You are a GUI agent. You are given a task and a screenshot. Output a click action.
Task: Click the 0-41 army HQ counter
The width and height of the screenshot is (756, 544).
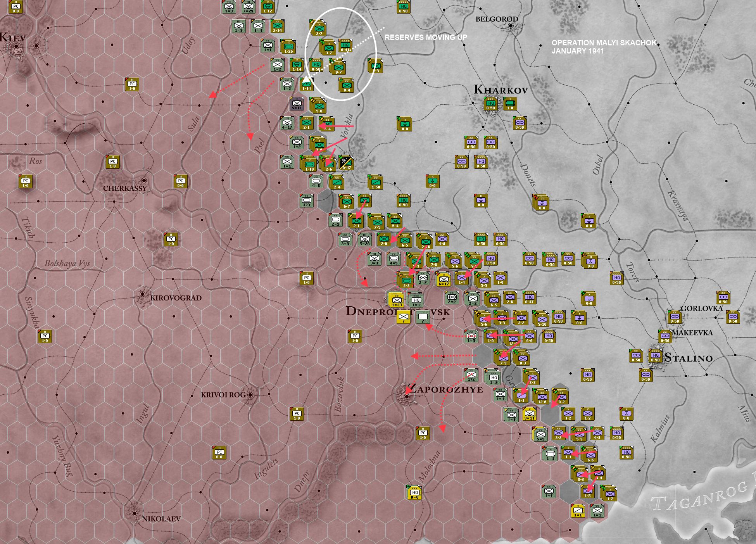click(x=345, y=45)
